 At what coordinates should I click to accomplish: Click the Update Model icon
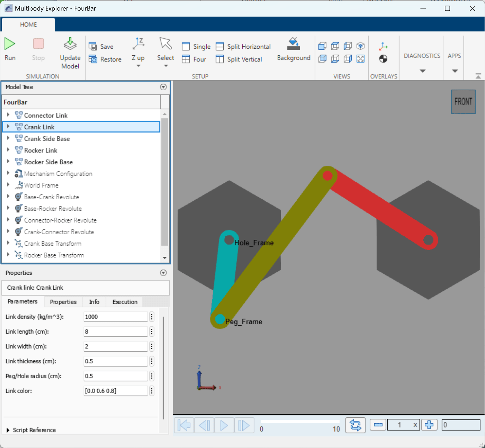coord(70,44)
